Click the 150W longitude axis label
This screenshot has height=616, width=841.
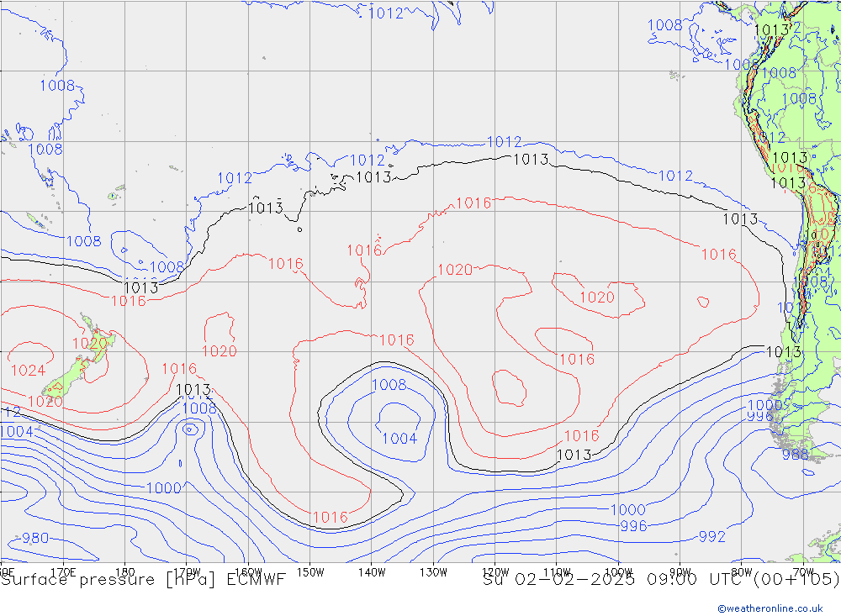pyautogui.click(x=310, y=572)
